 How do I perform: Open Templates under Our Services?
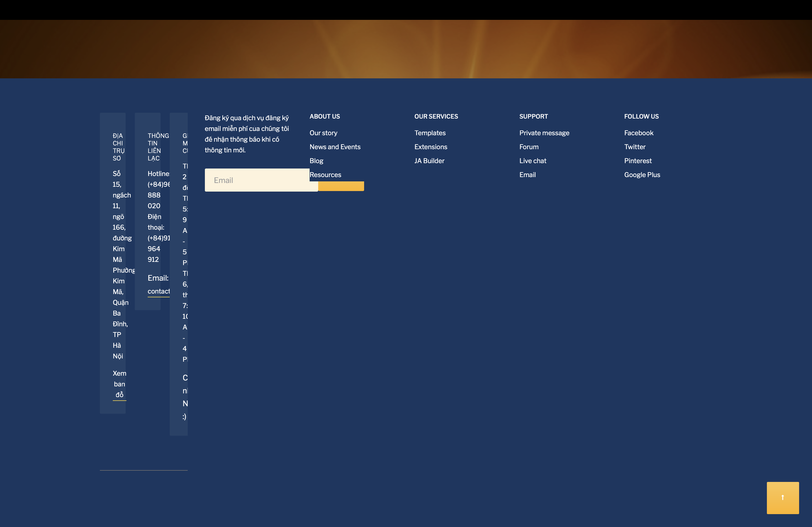pos(430,133)
